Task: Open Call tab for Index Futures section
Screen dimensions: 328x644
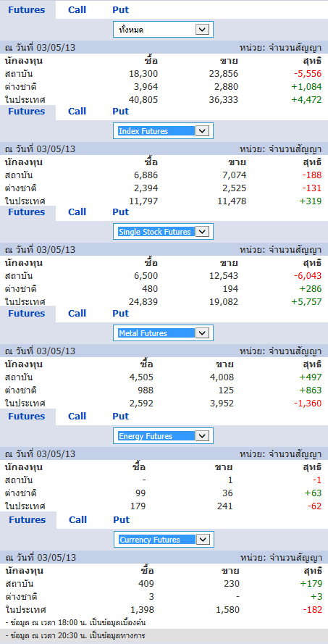Action: coord(77,112)
